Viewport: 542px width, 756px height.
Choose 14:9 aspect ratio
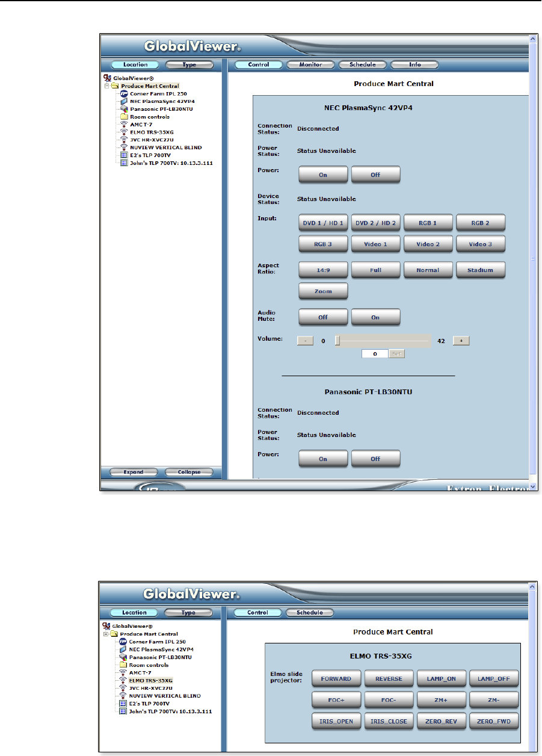pyautogui.click(x=323, y=270)
